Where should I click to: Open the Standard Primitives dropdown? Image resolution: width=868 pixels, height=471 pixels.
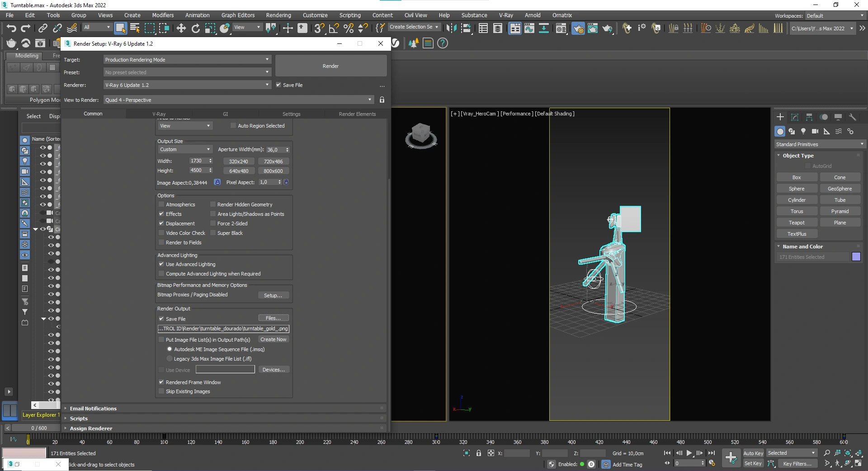coord(820,144)
